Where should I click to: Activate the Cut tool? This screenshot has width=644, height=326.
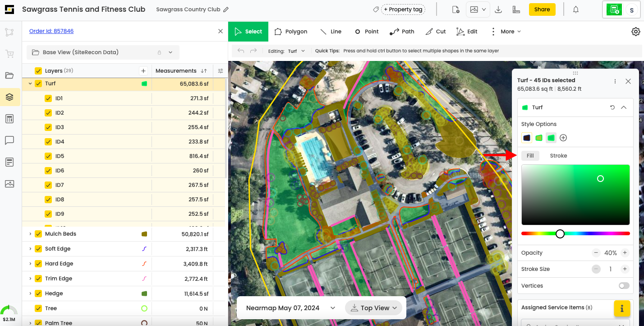coord(435,32)
